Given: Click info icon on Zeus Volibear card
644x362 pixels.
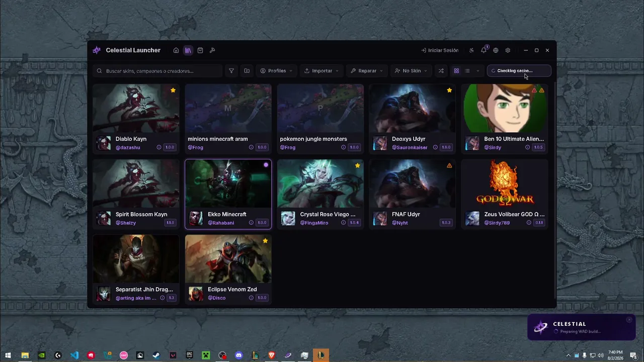Looking at the screenshot, I should point(529,223).
